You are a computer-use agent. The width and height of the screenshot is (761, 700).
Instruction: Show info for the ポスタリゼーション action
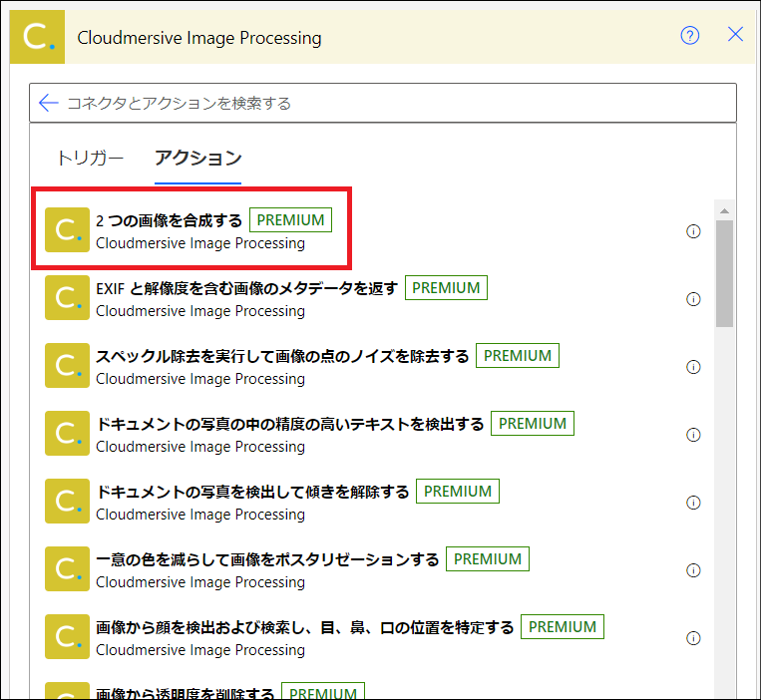point(693,570)
